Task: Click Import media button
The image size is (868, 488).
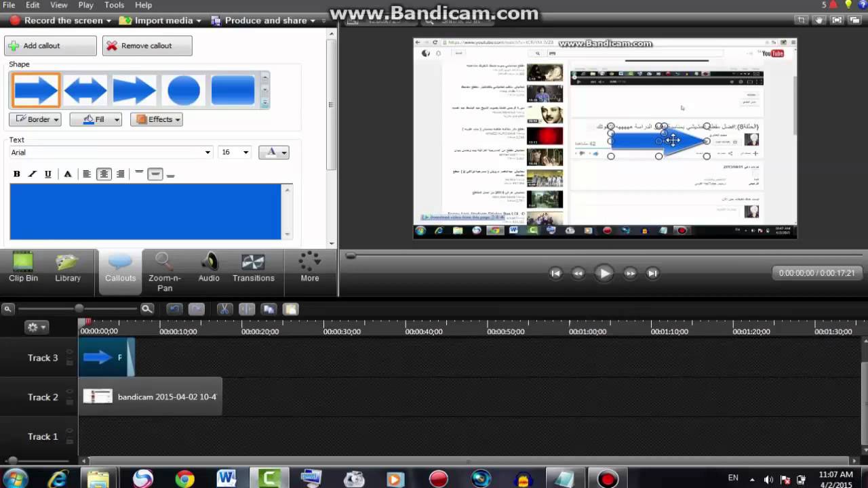Action: click(x=157, y=21)
